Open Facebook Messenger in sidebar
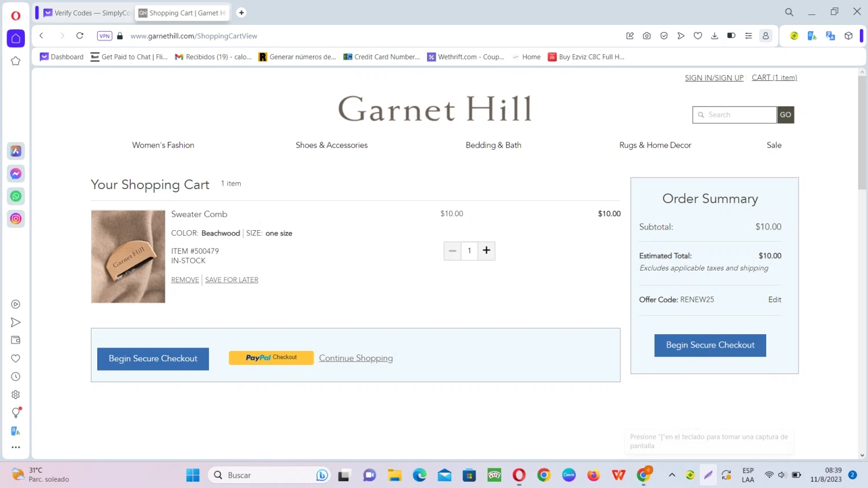 (x=16, y=173)
